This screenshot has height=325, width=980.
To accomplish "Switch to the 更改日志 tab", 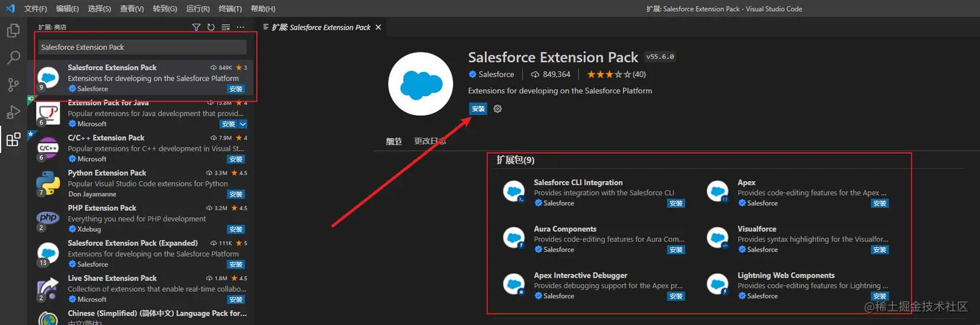I will [430, 141].
